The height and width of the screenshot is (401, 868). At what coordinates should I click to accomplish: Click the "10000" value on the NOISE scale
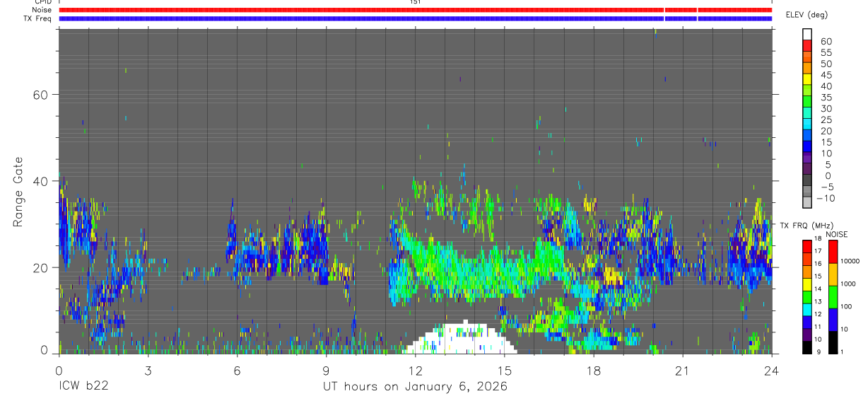(x=850, y=261)
